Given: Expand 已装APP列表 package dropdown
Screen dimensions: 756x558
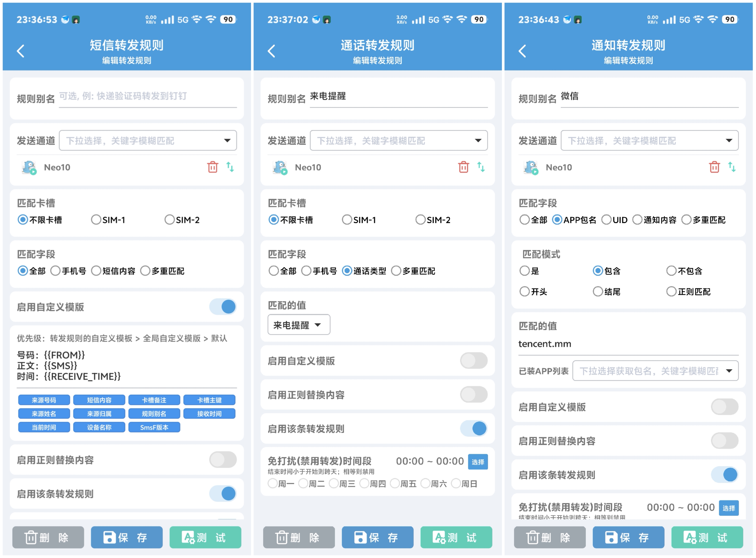Looking at the screenshot, I should click(x=655, y=371).
